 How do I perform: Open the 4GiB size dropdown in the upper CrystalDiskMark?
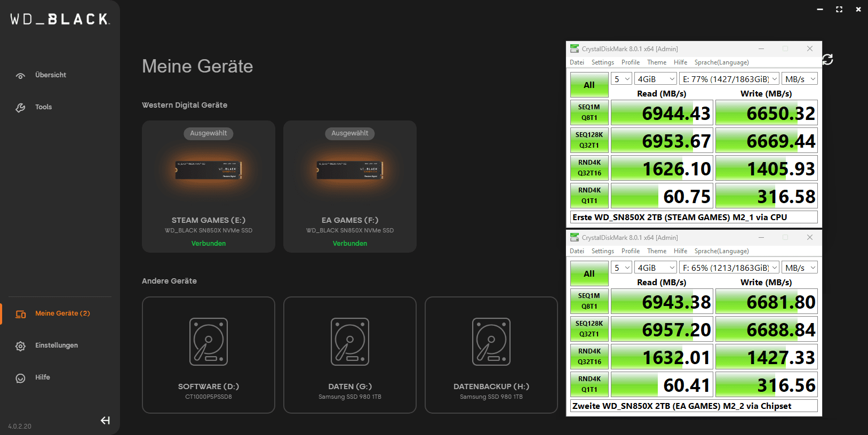click(656, 79)
